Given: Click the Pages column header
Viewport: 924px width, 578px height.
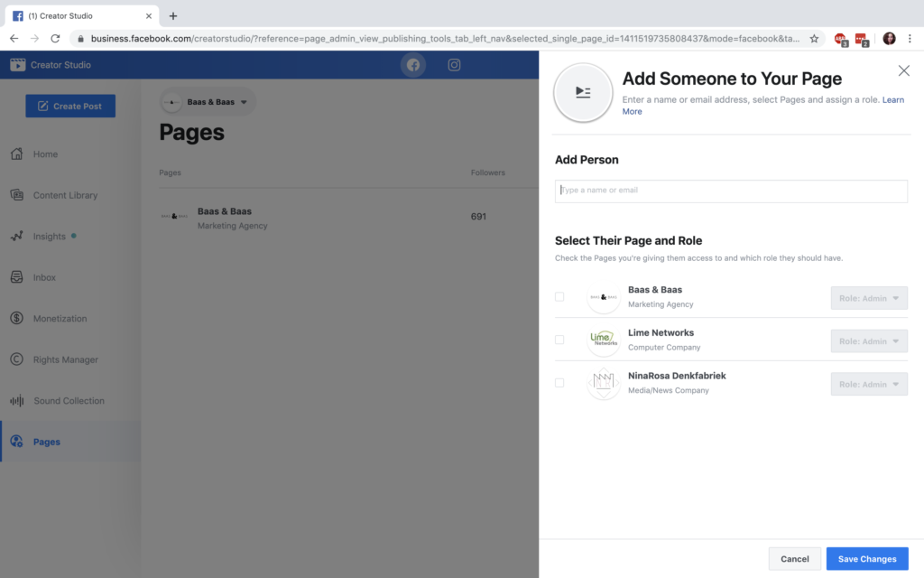Looking at the screenshot, I should (170, 172).
